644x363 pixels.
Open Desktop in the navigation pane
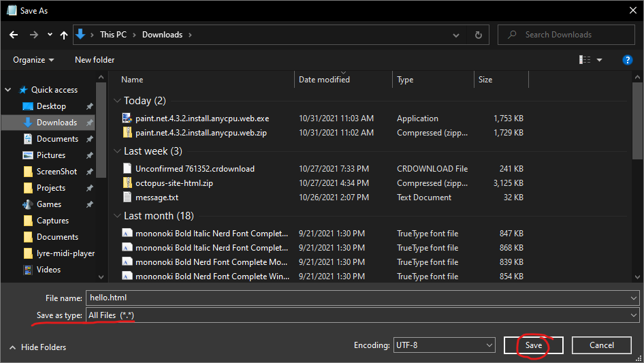51,106
